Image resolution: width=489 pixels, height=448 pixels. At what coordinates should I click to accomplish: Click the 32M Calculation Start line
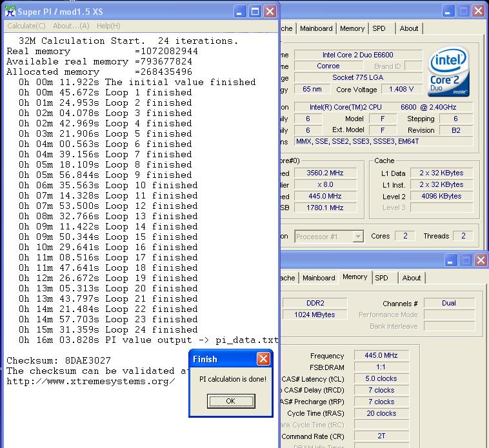(128, 41)
